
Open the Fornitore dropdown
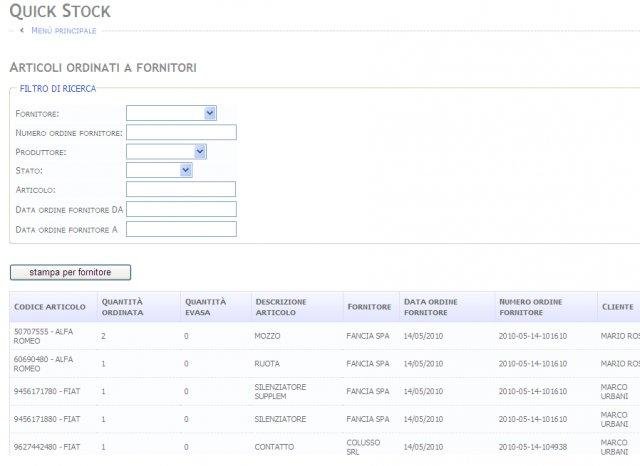[x=171, y=113]
